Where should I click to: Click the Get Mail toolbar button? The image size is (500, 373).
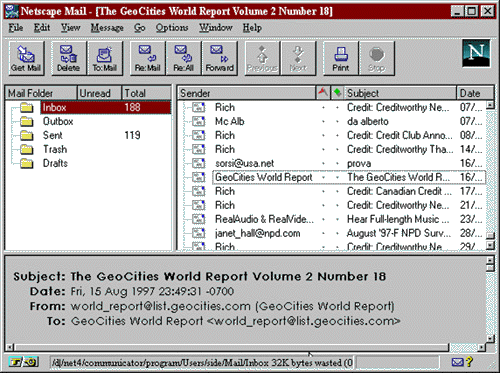point(26,58)
